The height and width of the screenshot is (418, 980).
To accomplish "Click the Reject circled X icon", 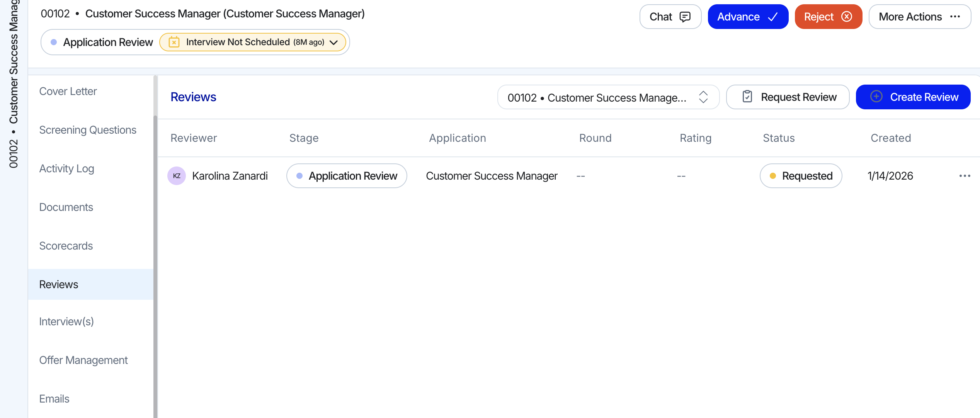I will point(847,17).
